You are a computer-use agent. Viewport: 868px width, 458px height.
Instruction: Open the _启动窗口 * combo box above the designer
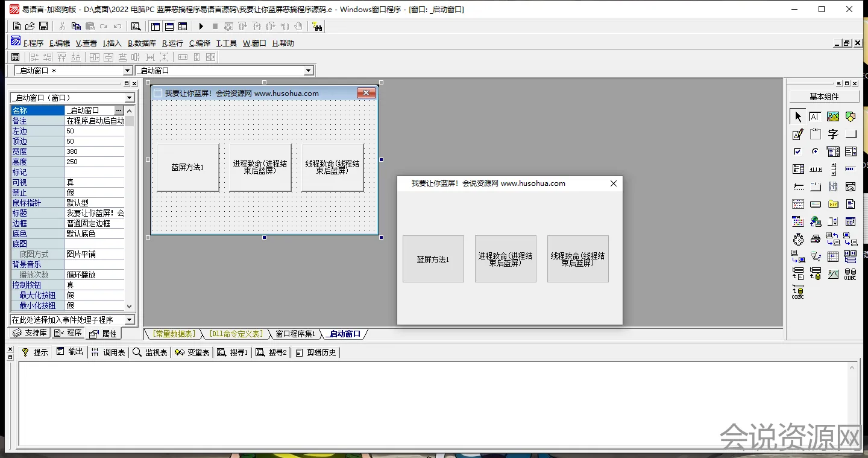pyautogui.click(x=127, y=71)
